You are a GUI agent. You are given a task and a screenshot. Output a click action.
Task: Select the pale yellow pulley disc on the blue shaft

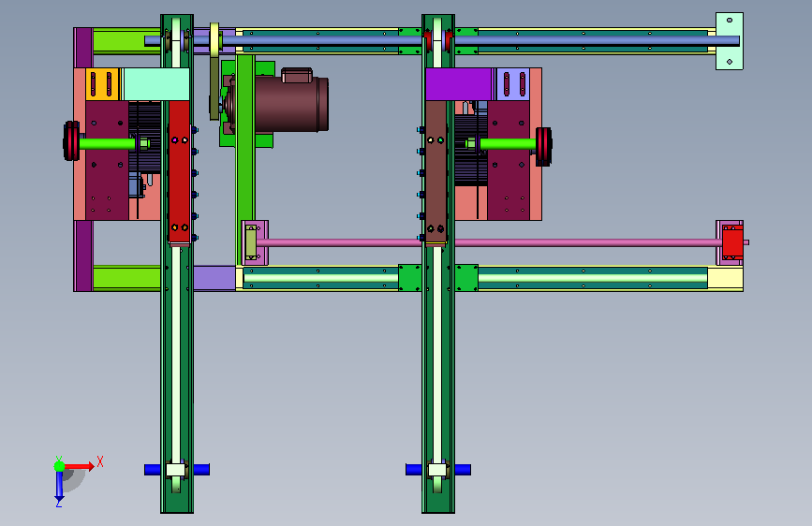[214, 40]
